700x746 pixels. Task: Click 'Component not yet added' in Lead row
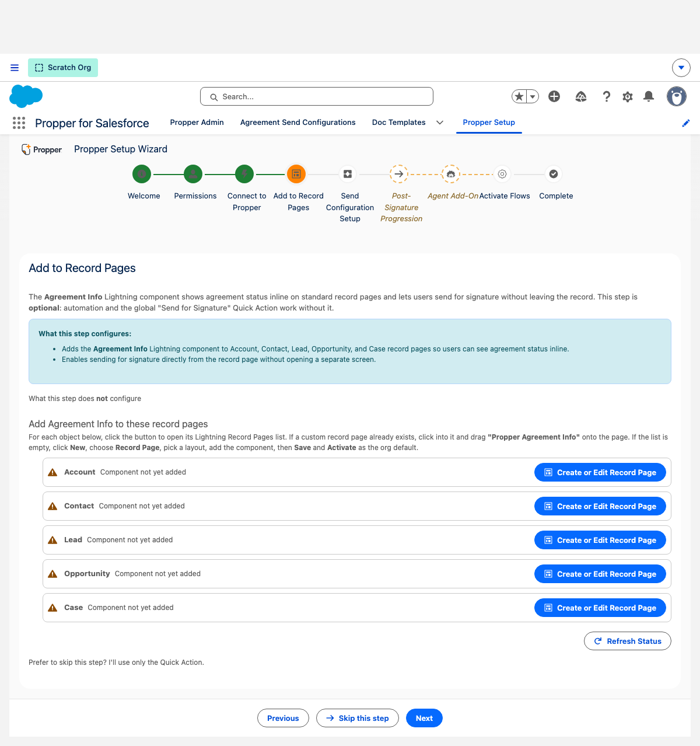click(x=130, y=540)
